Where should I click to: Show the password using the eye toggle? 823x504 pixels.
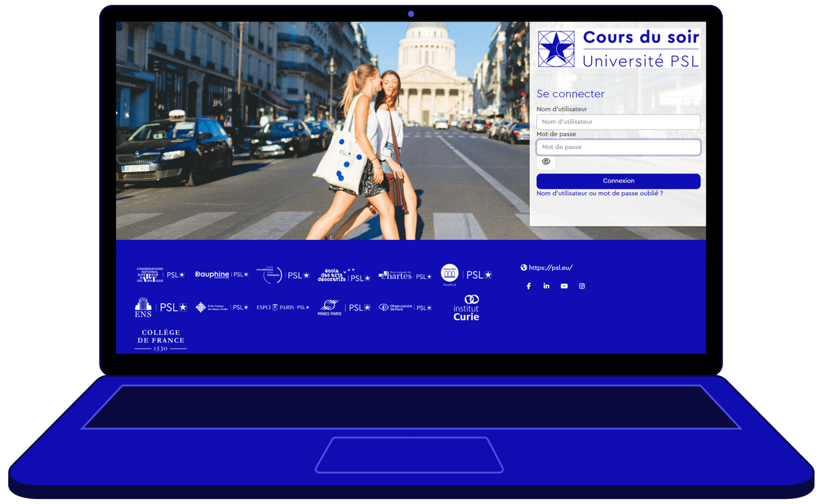coord(546,161)
